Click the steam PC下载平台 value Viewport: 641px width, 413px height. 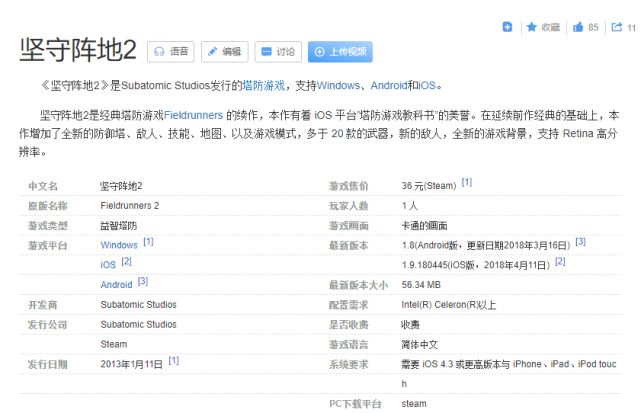(414, 404)
